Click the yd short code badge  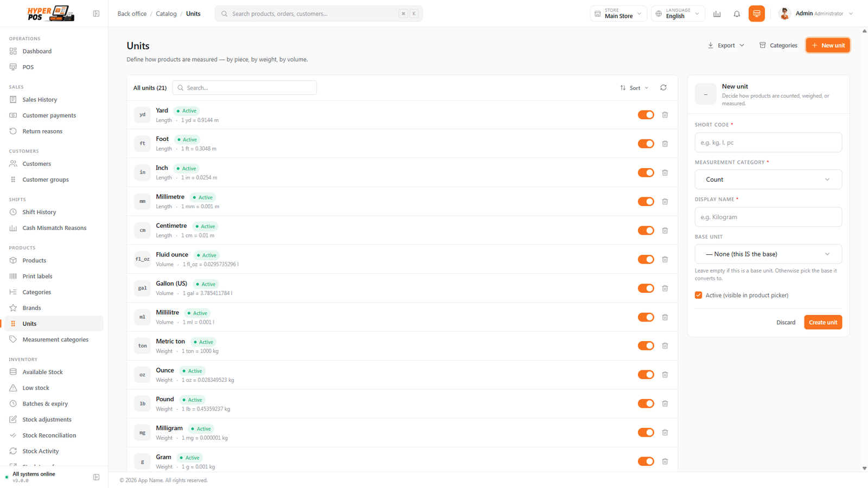click(142, 115)
